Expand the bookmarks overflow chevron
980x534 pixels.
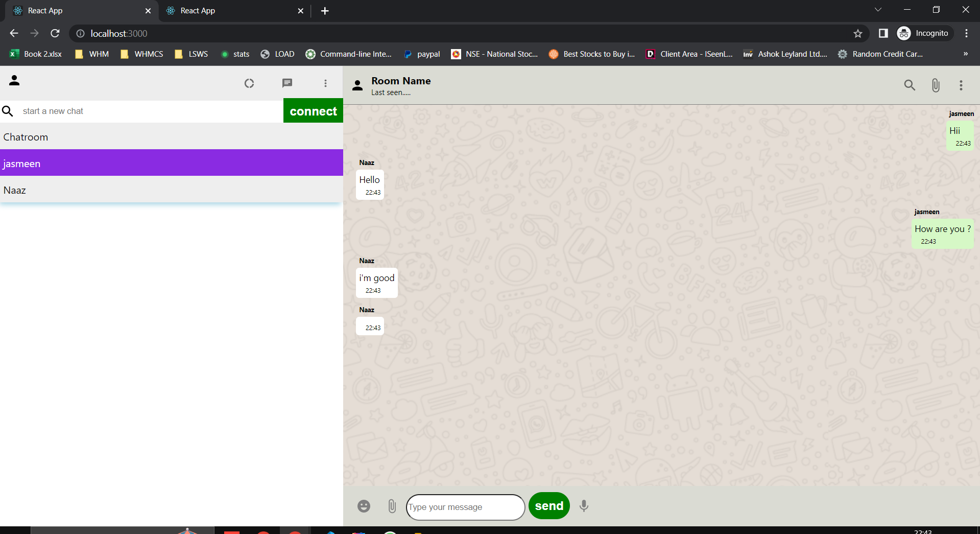point(965,54)
